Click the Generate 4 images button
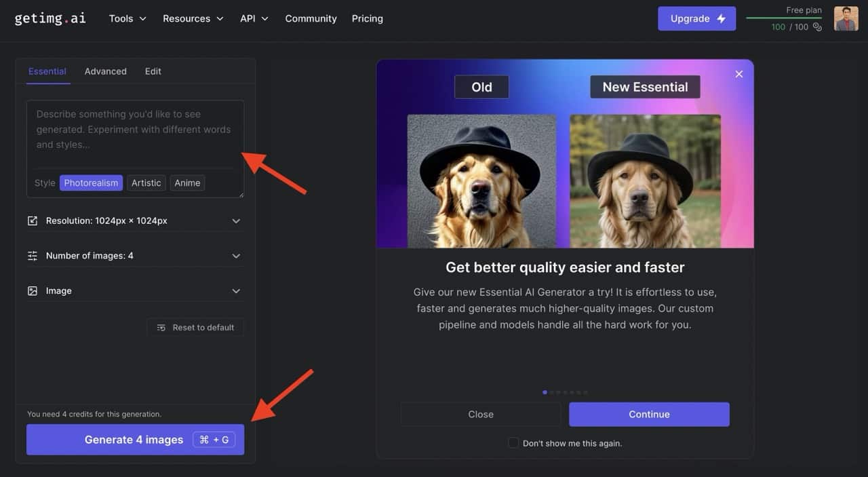 134,439
